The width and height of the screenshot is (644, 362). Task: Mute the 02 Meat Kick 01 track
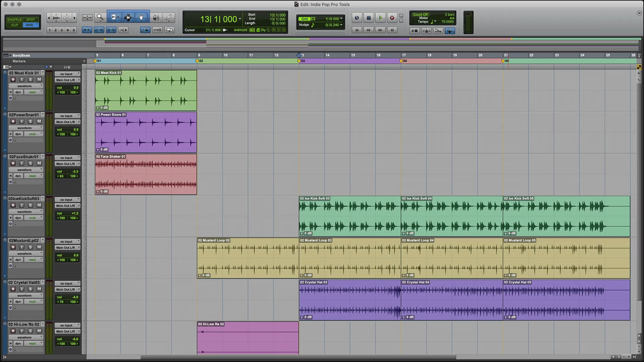coord(39,79)
